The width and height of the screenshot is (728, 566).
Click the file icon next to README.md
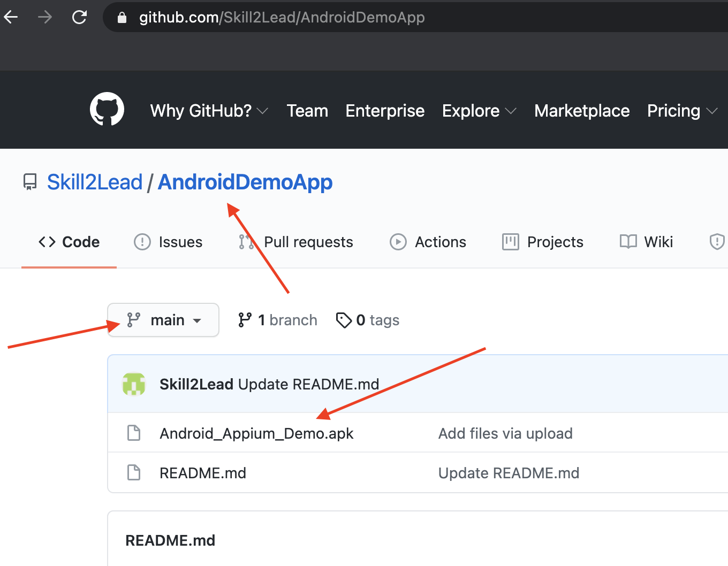tap(134, 472)
